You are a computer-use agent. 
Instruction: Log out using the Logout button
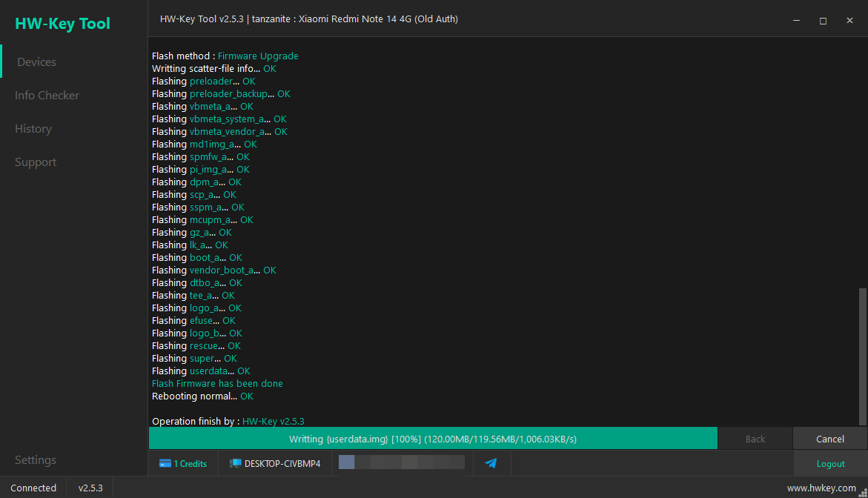(830, 464)
